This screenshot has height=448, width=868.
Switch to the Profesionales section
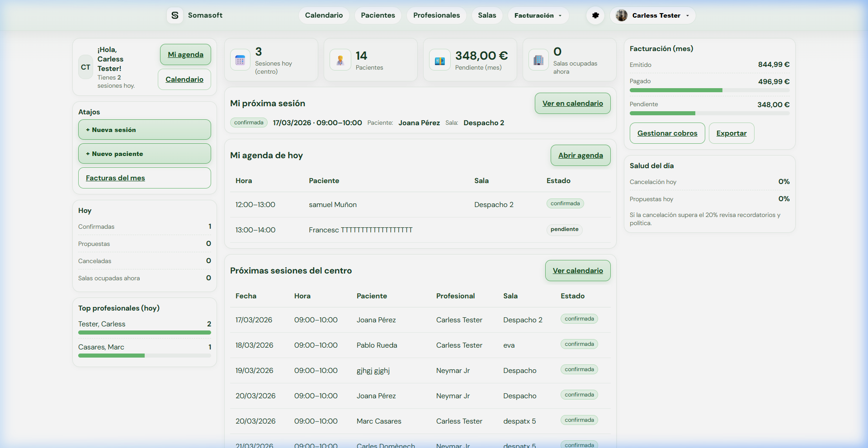(x=436, y=15)
